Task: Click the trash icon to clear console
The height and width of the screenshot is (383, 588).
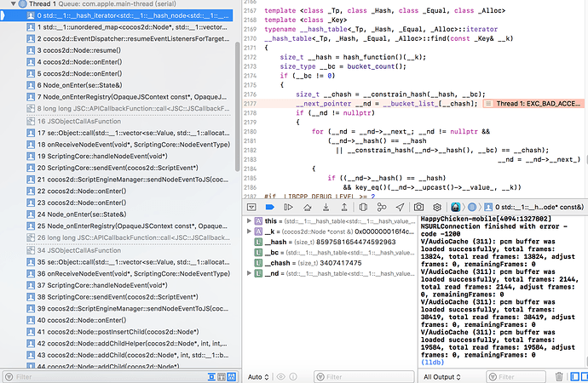Action: click(x=559, y=377)
